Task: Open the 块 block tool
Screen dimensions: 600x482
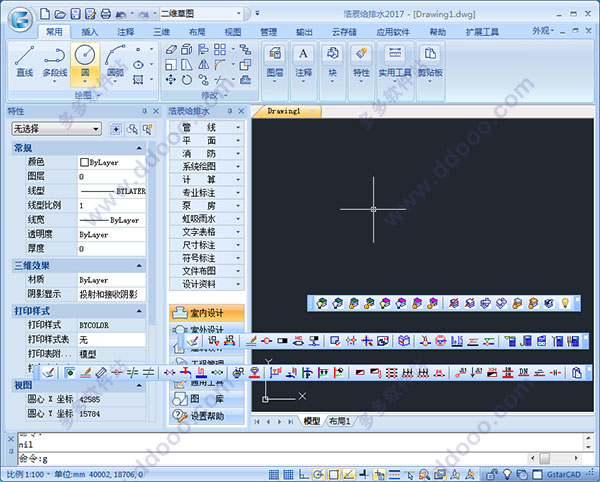Action: coord(333,63)
